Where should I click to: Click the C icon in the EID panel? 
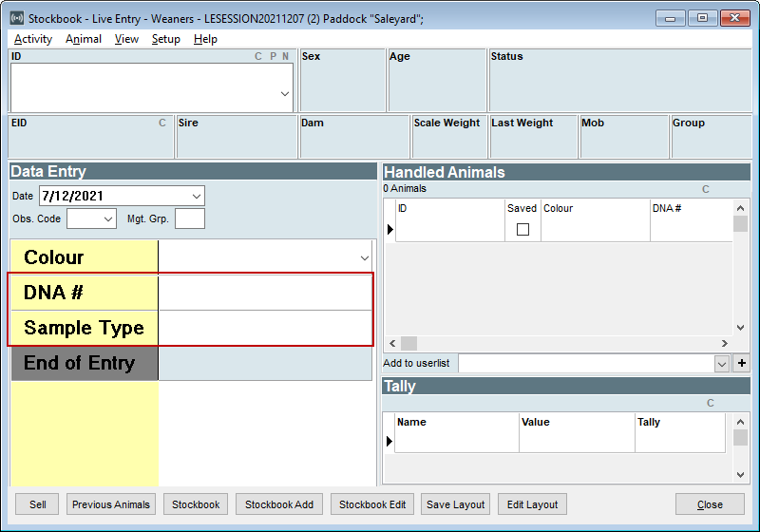tap(162, 123)
